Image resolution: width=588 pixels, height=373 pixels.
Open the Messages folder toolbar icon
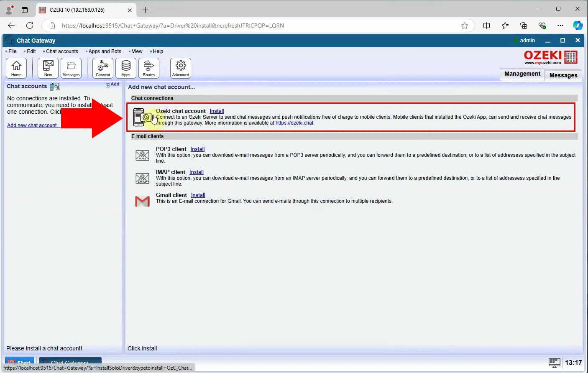(71, 68)
